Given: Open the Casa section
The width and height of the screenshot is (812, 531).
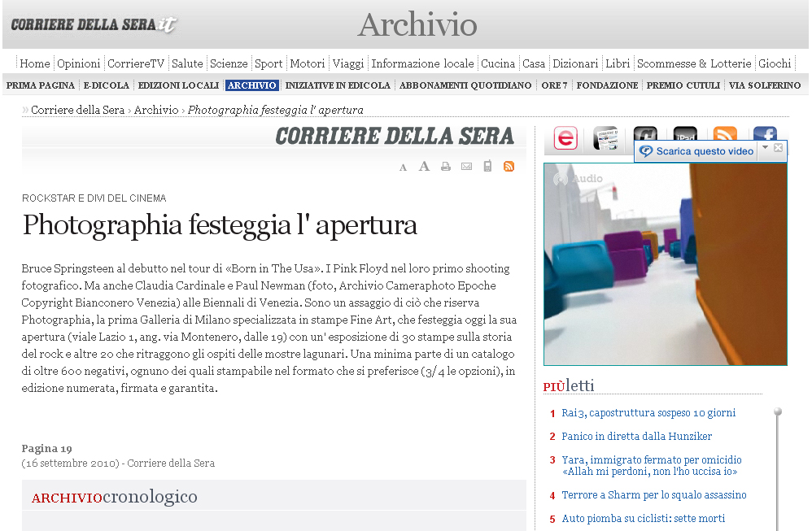Looking at the screenshot, I should click(x=534, y=63).
